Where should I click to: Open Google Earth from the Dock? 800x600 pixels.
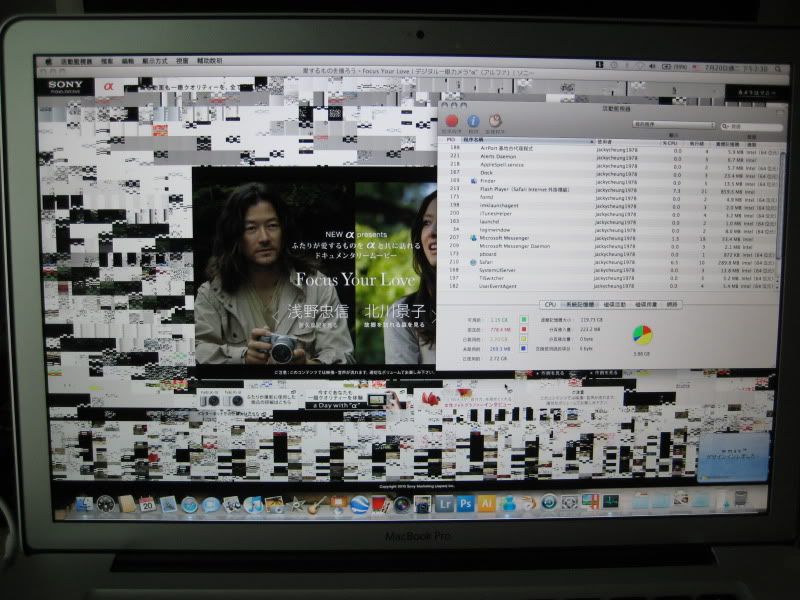(359, 505)
